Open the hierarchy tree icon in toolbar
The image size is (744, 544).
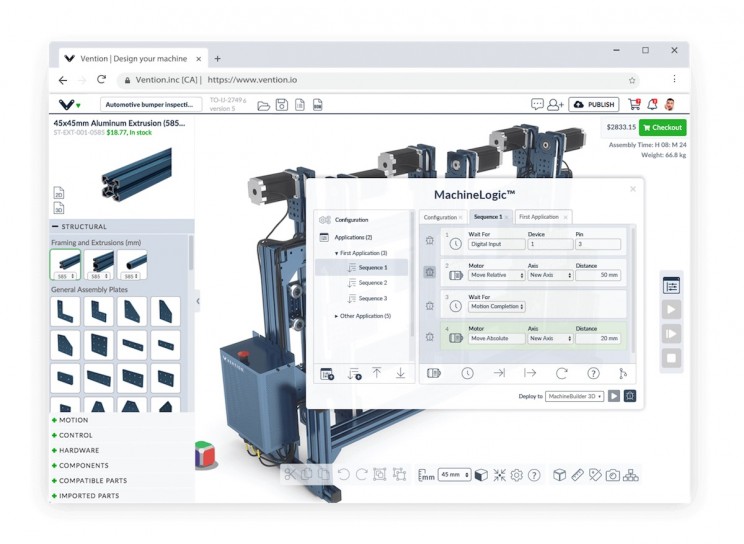(x=631, y=475)
